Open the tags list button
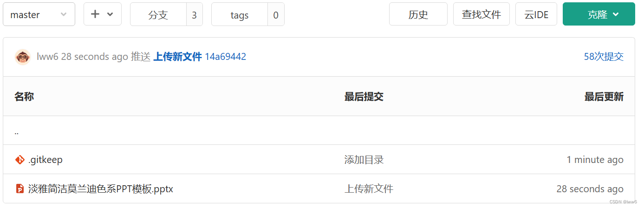 240,14
